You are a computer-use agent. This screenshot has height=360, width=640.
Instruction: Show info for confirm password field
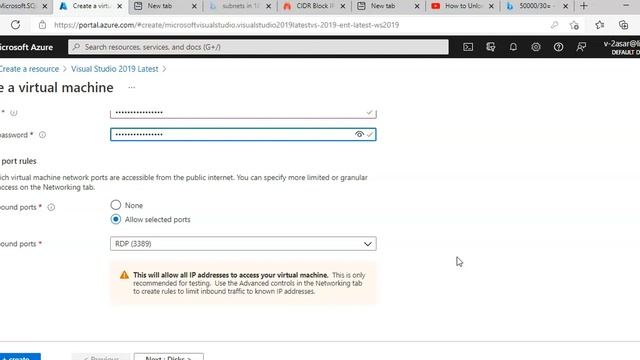tap(42, 135)
